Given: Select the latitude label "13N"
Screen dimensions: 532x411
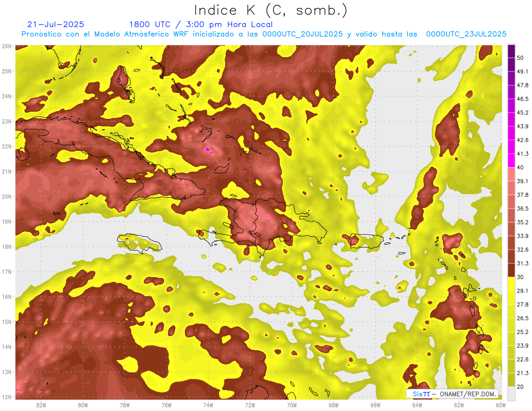Looking at the screenshot, I should pos(7,372).
